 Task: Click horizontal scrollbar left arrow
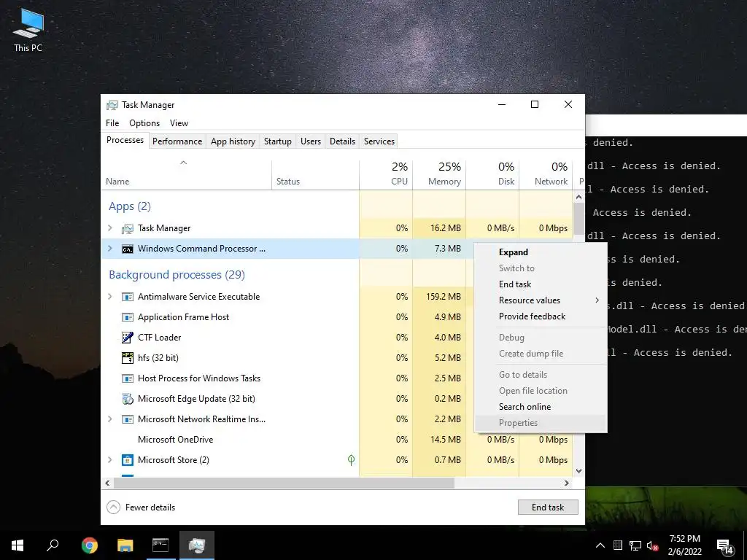click(108, 483)
